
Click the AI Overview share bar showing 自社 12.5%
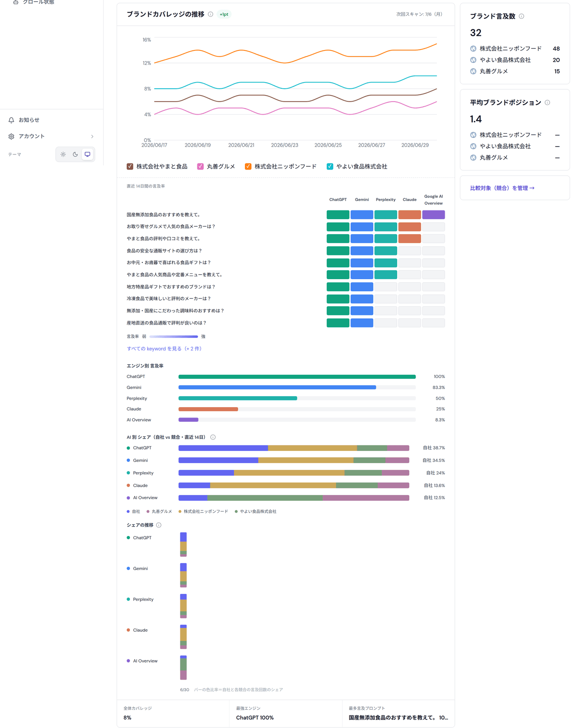(294, 498)
